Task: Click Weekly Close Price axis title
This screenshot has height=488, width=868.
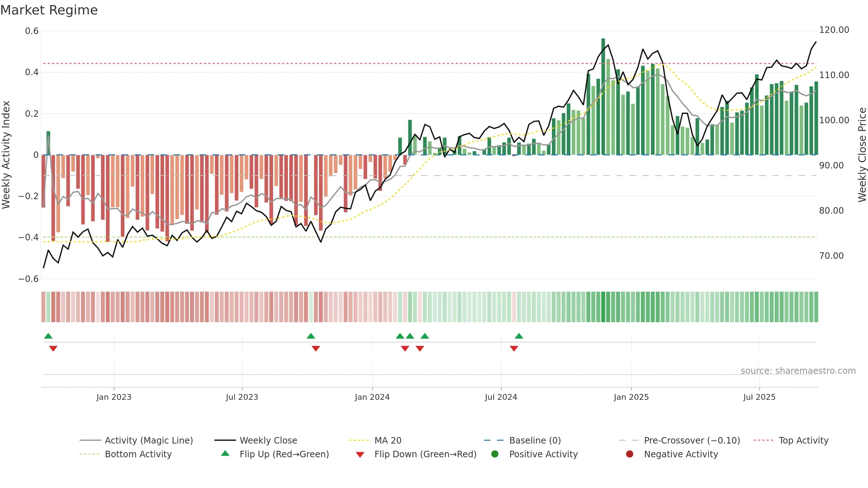Action: (x=863, y=155)
